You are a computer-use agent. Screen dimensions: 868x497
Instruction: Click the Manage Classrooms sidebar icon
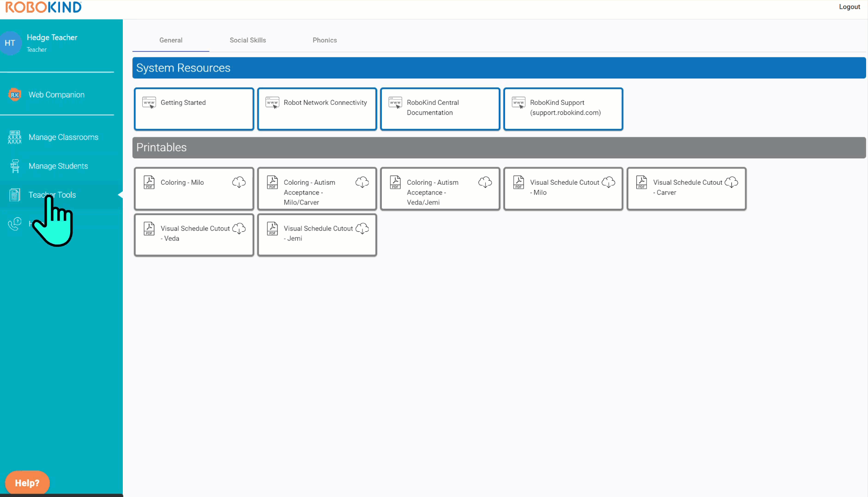15,137
